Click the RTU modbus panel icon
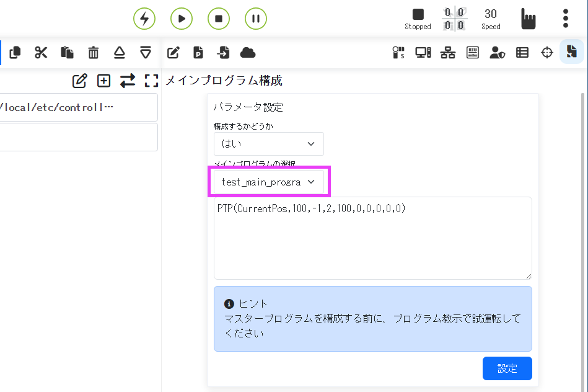 (x=473, y=53)
